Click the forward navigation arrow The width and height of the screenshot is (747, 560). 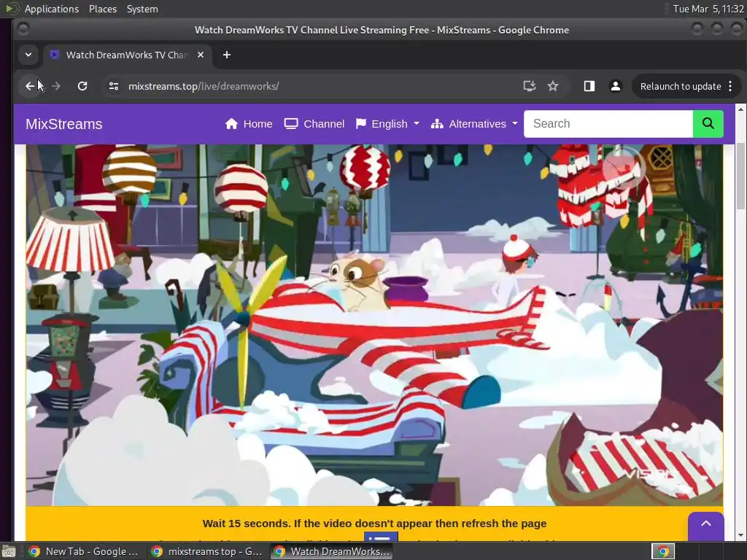[55, 86]
